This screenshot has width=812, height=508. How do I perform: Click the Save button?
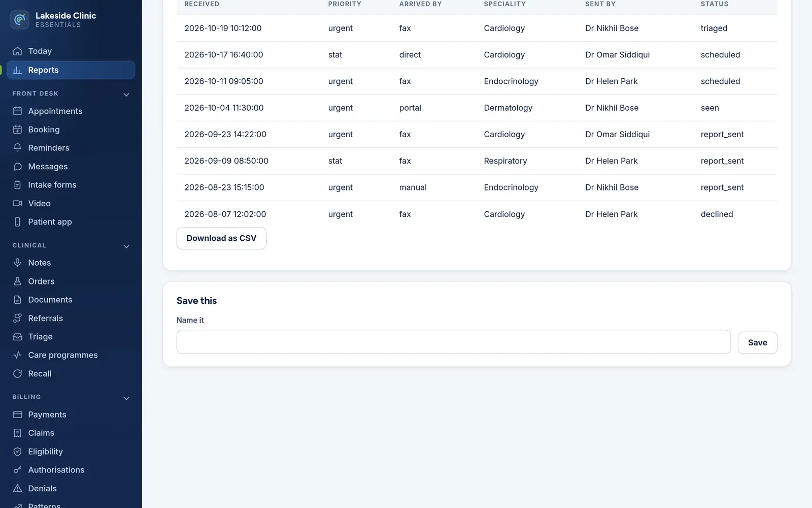[757, 343]
